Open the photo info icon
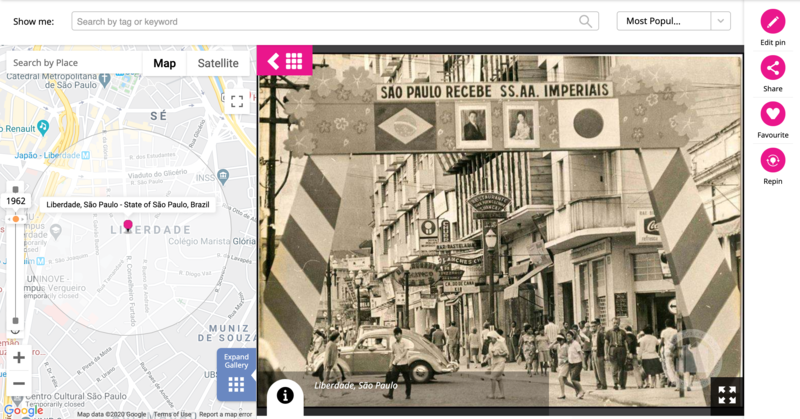800x419 pixels. 285,396
